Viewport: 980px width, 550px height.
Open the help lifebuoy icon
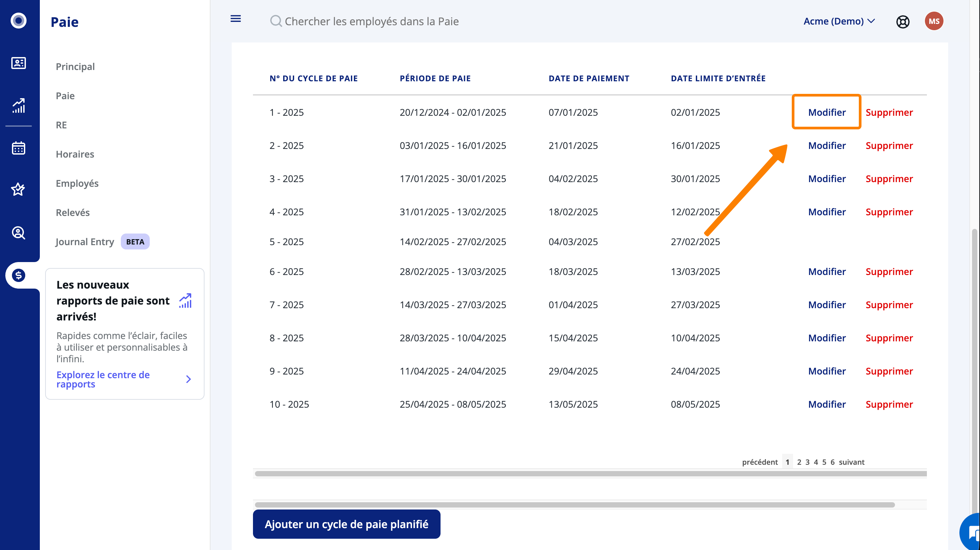[x=902, y=22]
